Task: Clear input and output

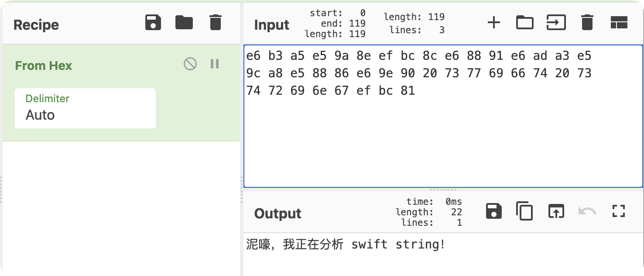Action: (x=587, y=23)
